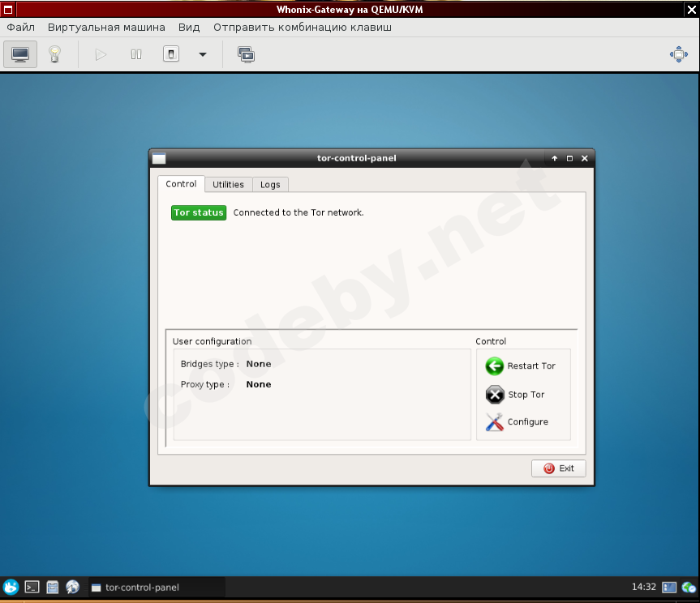Open Configure Tor settings
The height and width of the screenshot is (603, 700).
(x=517, y=421)
